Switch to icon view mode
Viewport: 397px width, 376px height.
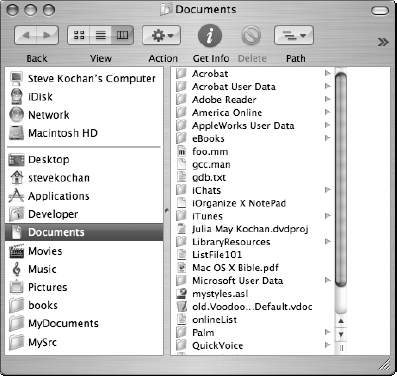click(x=79, y=35)
